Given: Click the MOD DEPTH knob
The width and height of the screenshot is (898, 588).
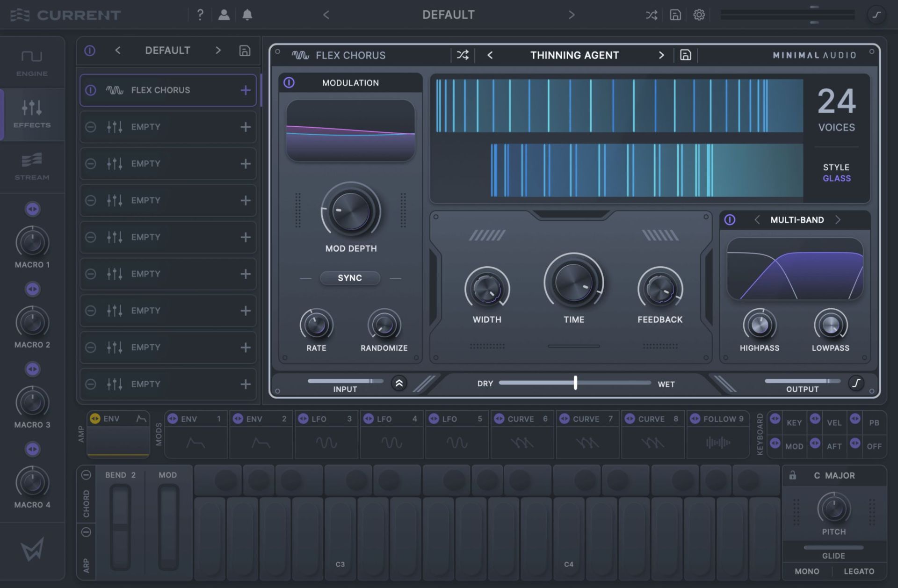Looking at the screenshot, I should (x=351, y=211).
